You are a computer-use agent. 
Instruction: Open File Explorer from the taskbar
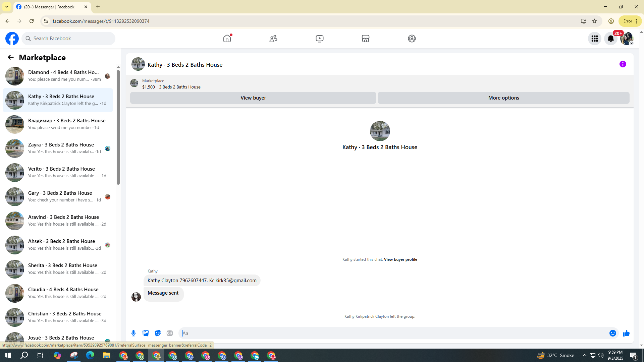[107, 355]
